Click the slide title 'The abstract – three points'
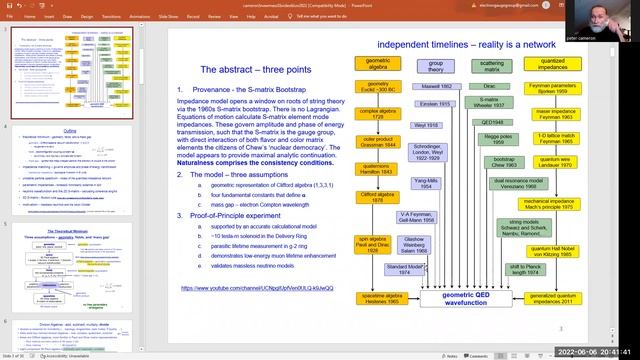 point(256,69)
